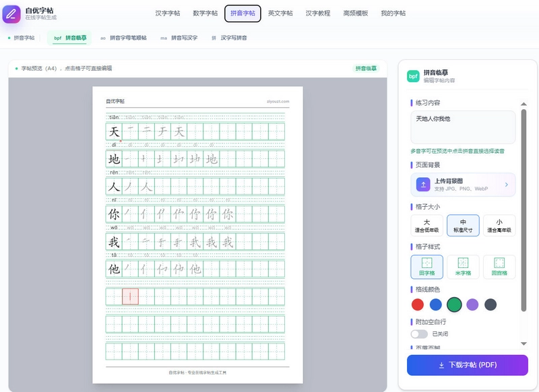The height and width of the screenshot is (392, 539).
Task: Click the 多音字 pinyin hint text
Action: point(457,151)
